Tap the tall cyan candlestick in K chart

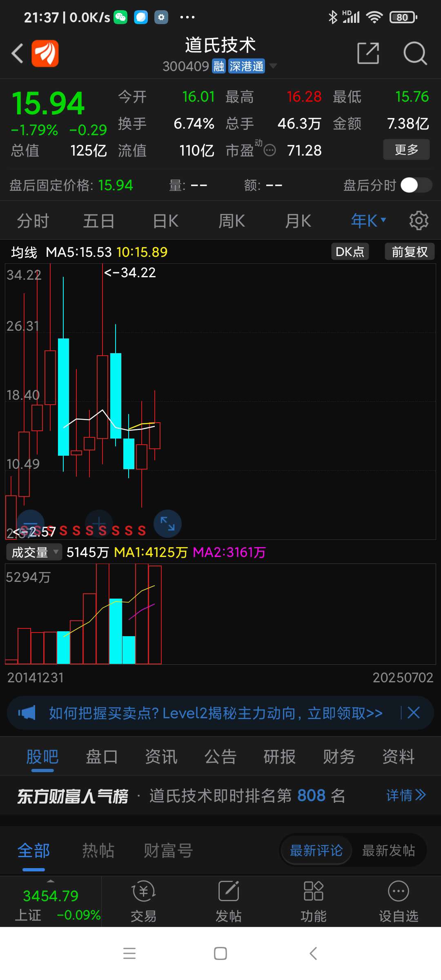63,397
